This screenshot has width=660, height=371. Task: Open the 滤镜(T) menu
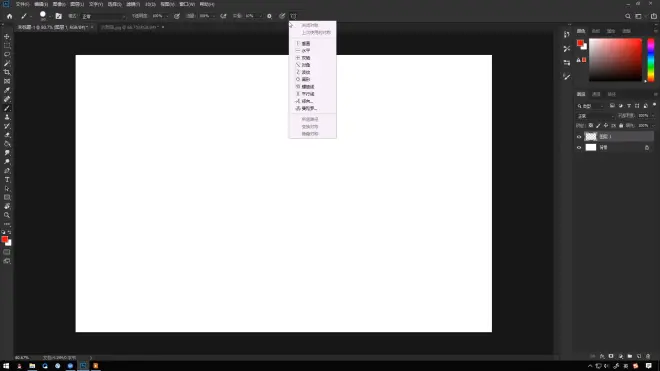pos(133,4)
